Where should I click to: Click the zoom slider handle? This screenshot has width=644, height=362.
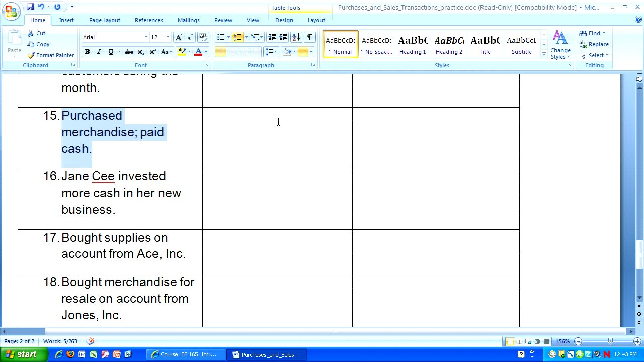tap(610, 342)
